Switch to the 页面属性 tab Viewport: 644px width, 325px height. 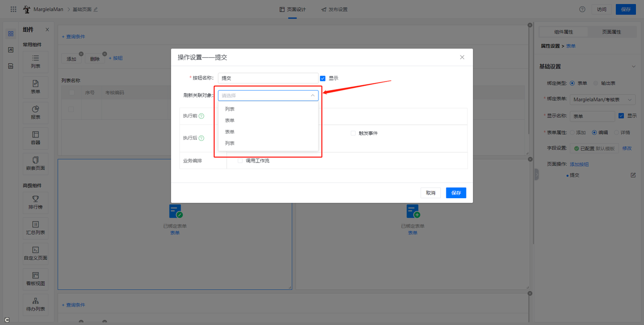[611, 32]
